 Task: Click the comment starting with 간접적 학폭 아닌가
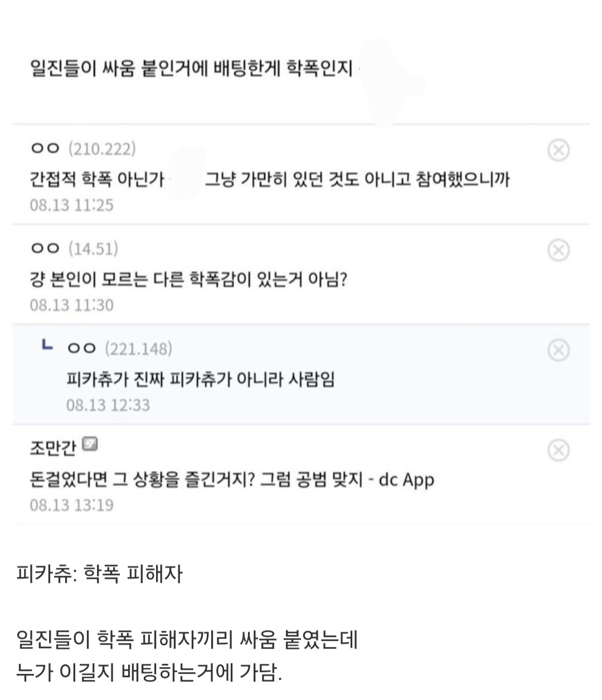pos(269,179)
